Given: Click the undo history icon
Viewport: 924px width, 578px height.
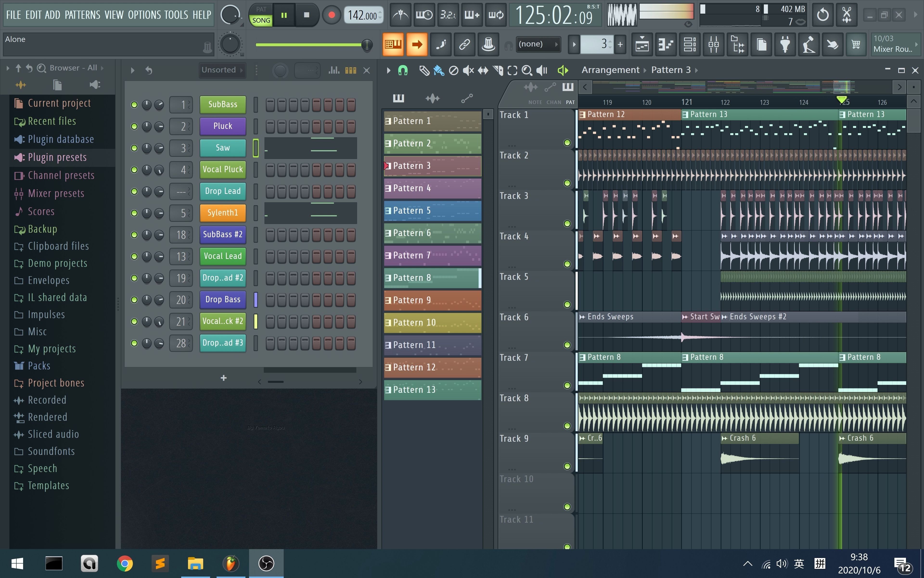Looking at the screenshot, I should coord(822,15).
